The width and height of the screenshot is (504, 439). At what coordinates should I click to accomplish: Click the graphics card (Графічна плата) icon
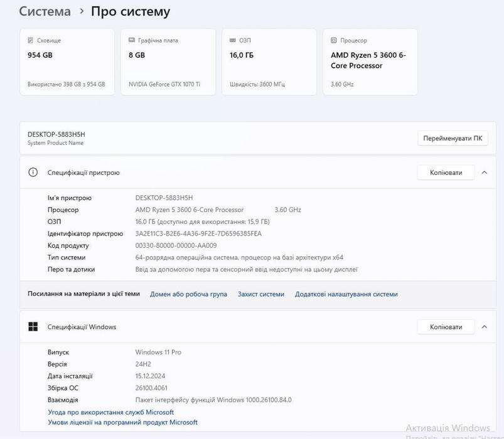point(132,41)
